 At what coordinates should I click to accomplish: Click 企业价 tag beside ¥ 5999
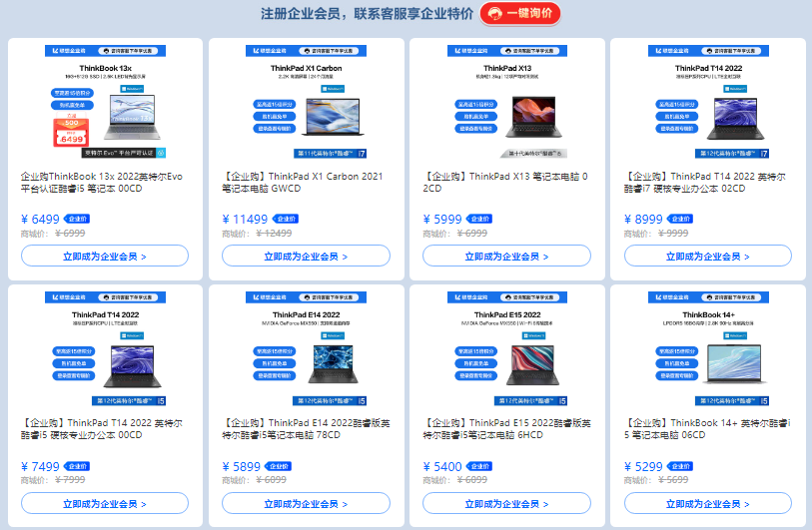click(x=479, y=219)
